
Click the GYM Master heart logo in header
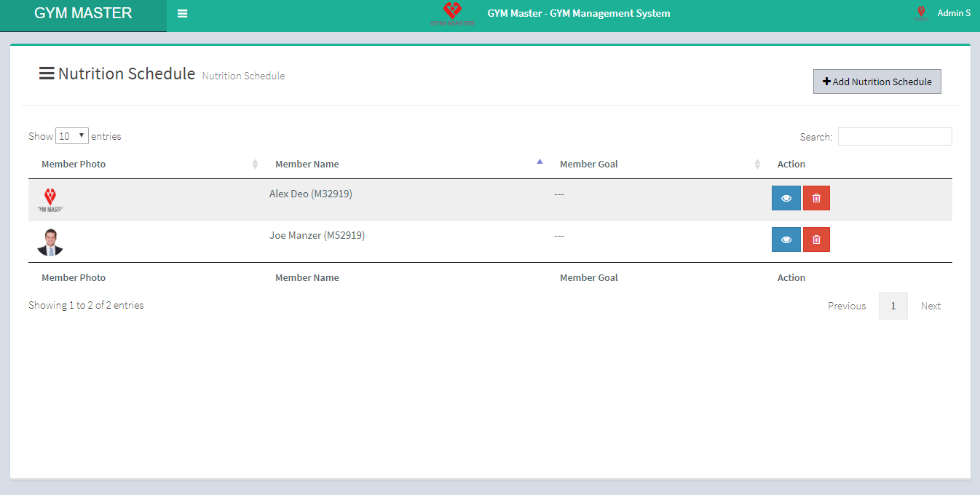point(452,13)
